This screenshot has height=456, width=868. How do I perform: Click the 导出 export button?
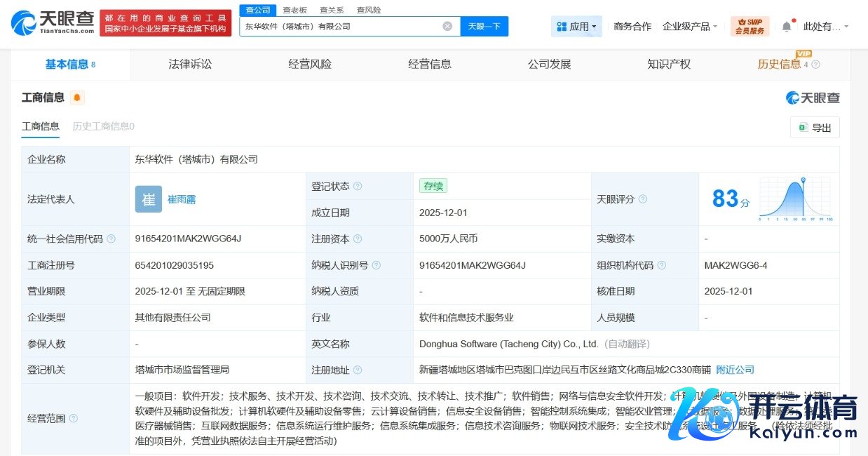point(815,128)
